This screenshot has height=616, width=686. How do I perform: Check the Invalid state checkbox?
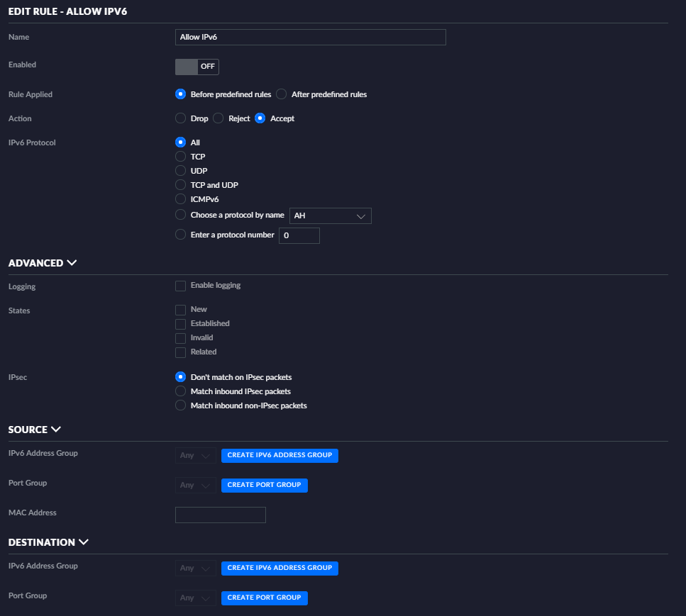(x=180, y=338)
